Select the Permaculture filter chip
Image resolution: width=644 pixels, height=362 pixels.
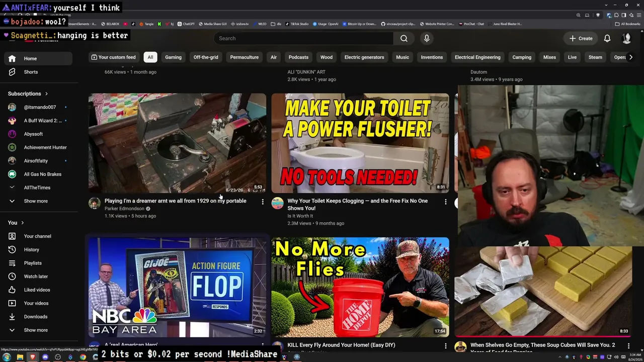pyautogui.click(x=245, y=57)
